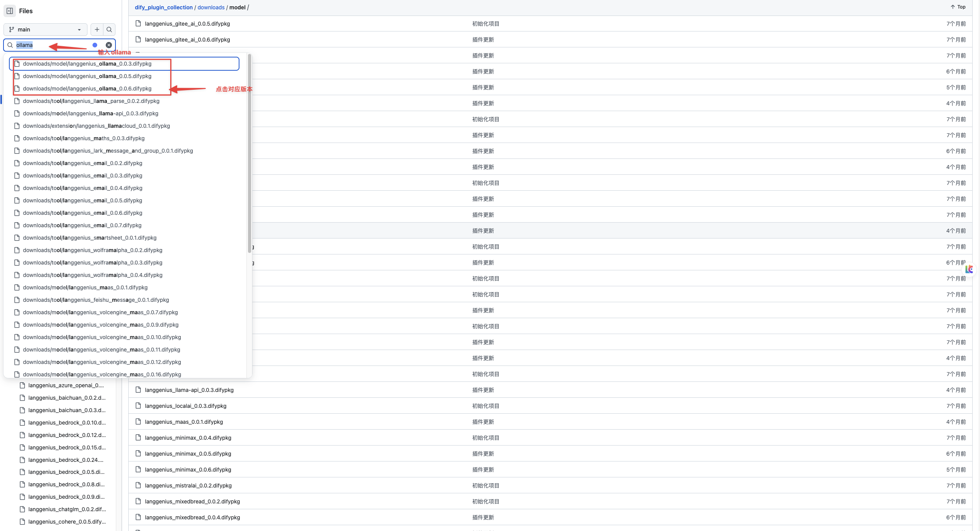The width and height of the screenshot is (980, 531).
Task: Open langgenius_mixedbread_0.0.2.difypkg file
Action: click(192, 501)
